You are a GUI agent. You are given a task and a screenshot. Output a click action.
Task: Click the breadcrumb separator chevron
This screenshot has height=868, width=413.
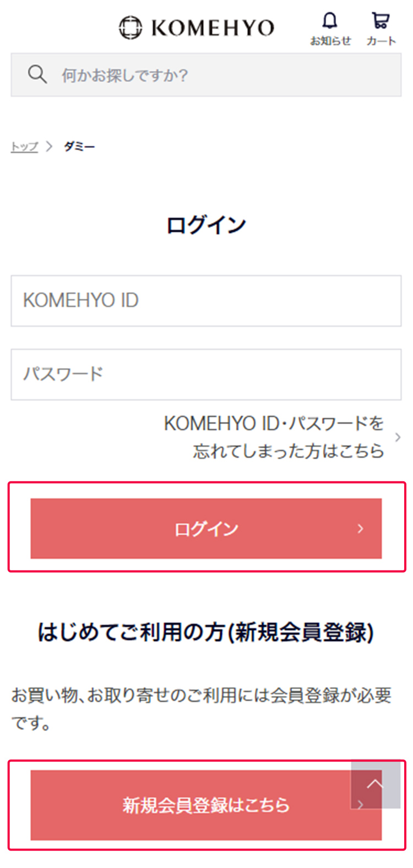50,146
